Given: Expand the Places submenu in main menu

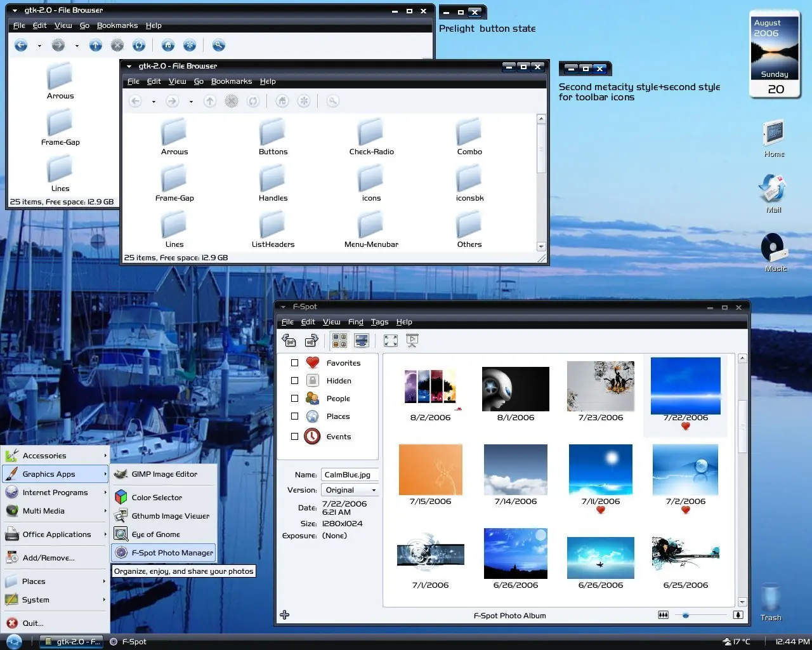Looking at the screenshot, I should [56, 581].
